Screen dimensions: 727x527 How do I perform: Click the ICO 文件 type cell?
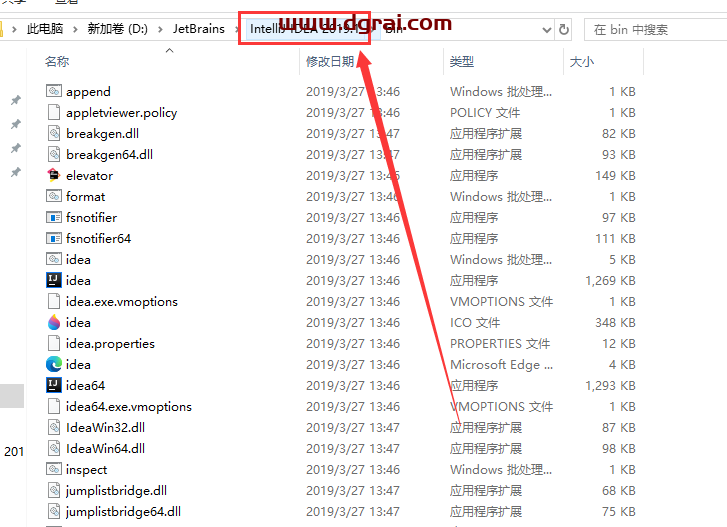[x=475, y=323]
